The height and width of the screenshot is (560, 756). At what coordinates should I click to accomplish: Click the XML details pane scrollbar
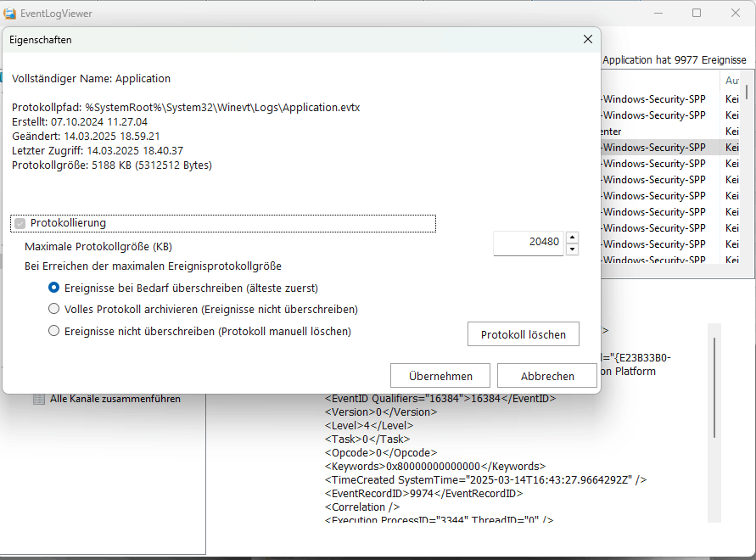[x=714, y=387]
